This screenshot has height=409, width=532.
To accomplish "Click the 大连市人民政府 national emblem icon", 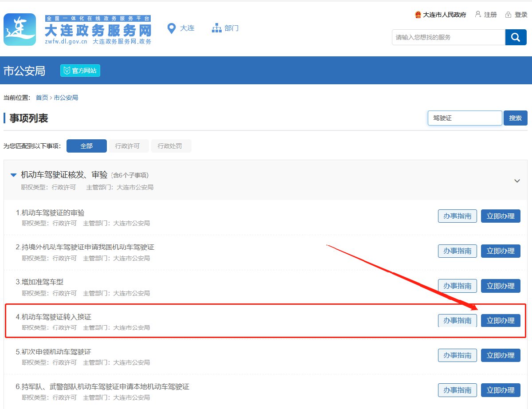I will [x=418, y=15].
